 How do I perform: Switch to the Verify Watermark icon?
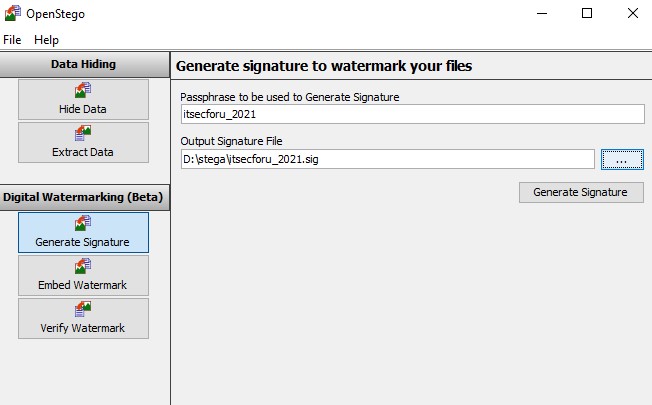click(83, 310)
